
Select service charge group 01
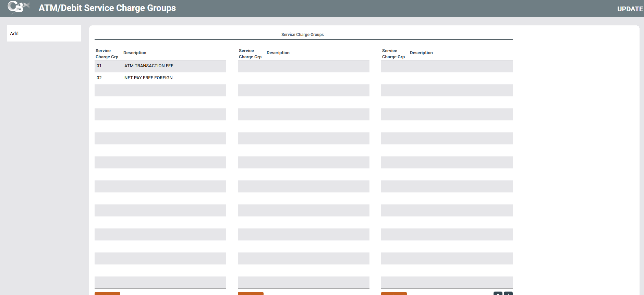click(99, 66)
